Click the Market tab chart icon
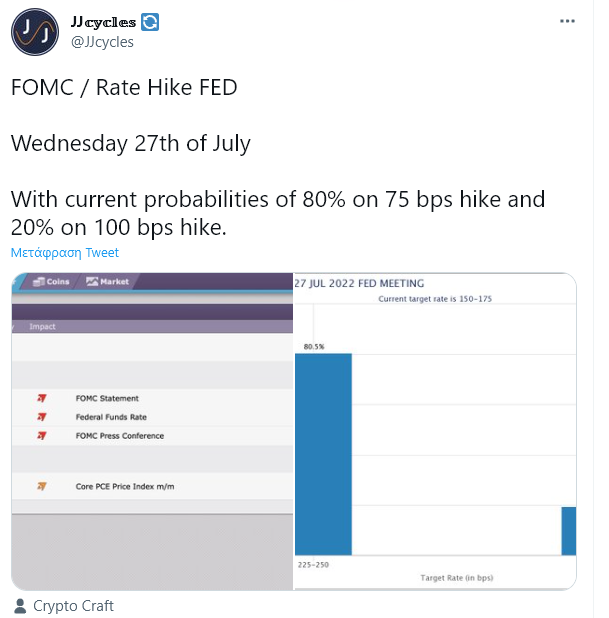 pos(92,281)
